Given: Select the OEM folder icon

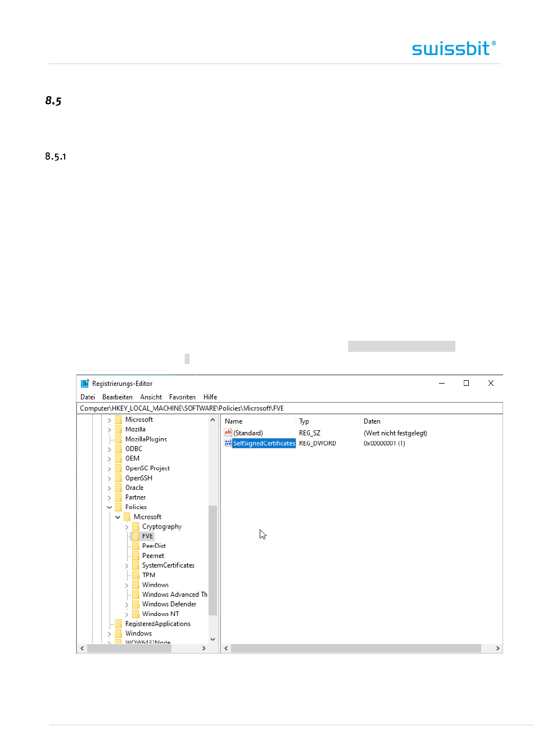Looking at the screenshot, I should click(x=118, y=458).
